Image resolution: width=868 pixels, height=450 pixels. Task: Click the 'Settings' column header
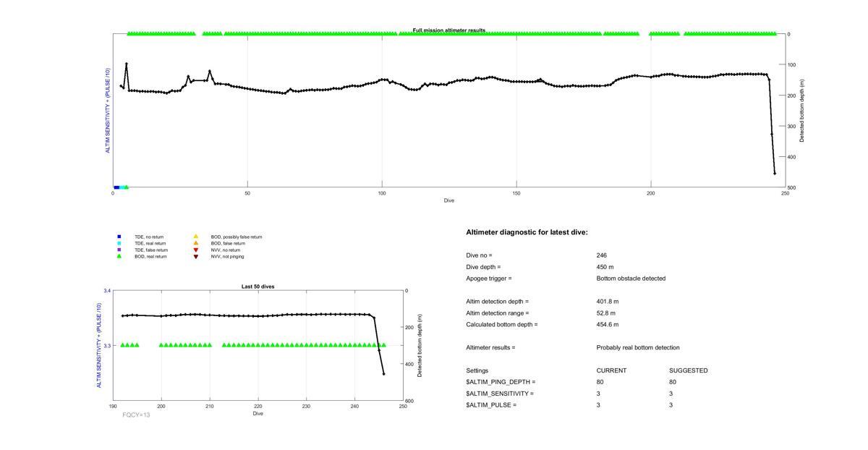(477, 370)
